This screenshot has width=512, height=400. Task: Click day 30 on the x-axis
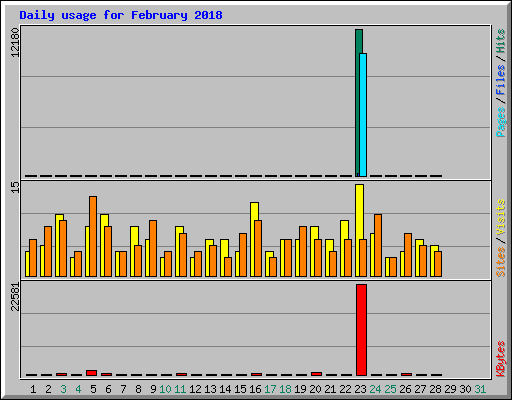tap(465, 389)
